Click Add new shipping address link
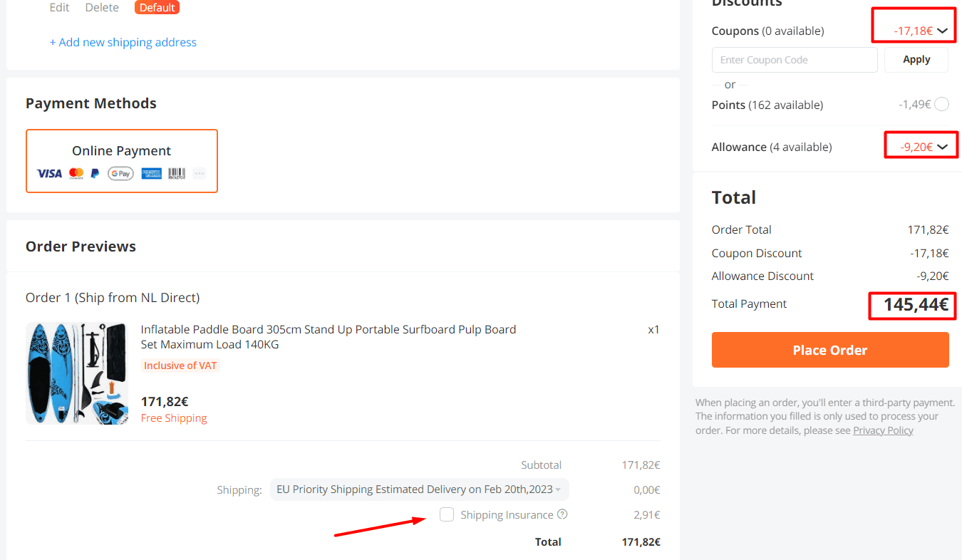Image resolution: width=962 pixels, height=560 pixels. click(x=123, y=43)
